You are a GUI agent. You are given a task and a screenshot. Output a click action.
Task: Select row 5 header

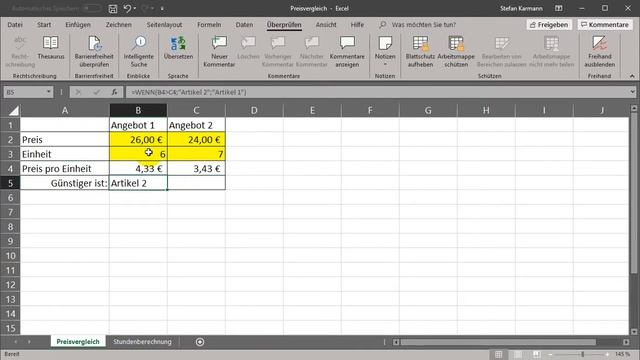point(10,183)
